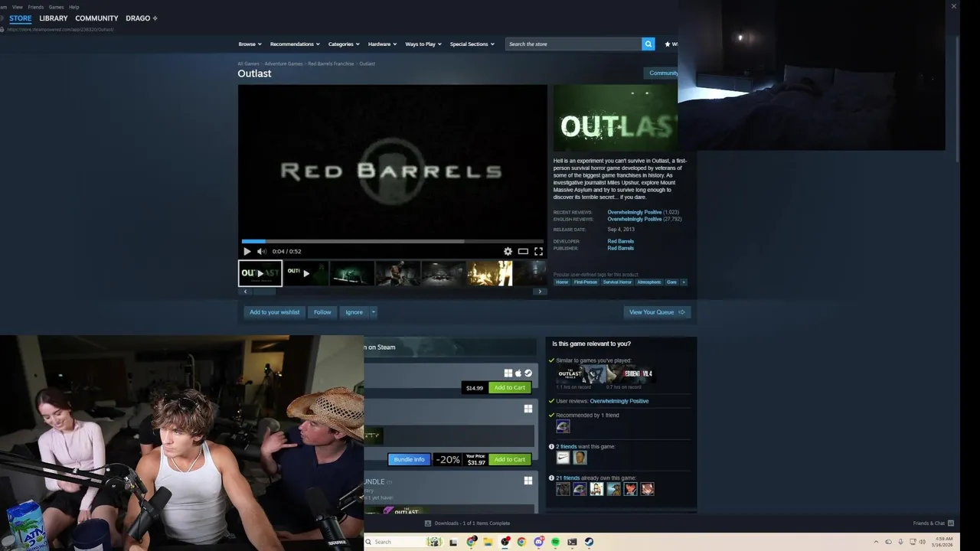Add the $14.99 Outlast to cart
Screen dimensions: 980x551
point(509,388)
